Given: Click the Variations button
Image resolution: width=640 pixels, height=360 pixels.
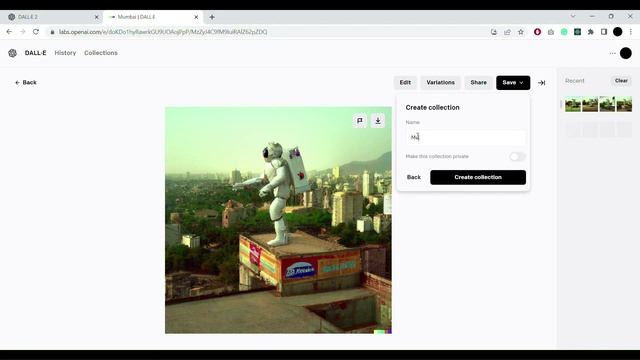Looking at the screenshot, I should [440, 82].
